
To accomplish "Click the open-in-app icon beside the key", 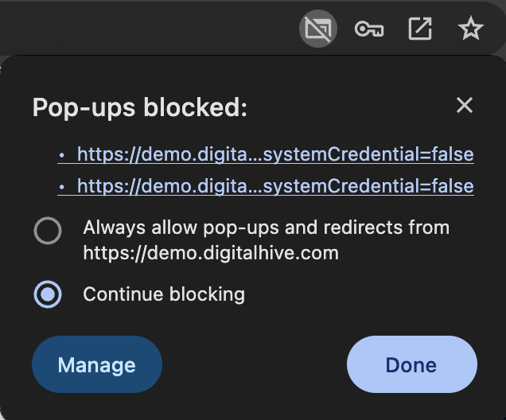I will tap(420, 29).
